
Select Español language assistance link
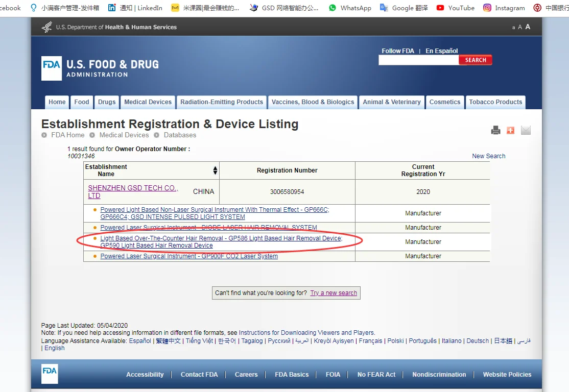[140, 341]
